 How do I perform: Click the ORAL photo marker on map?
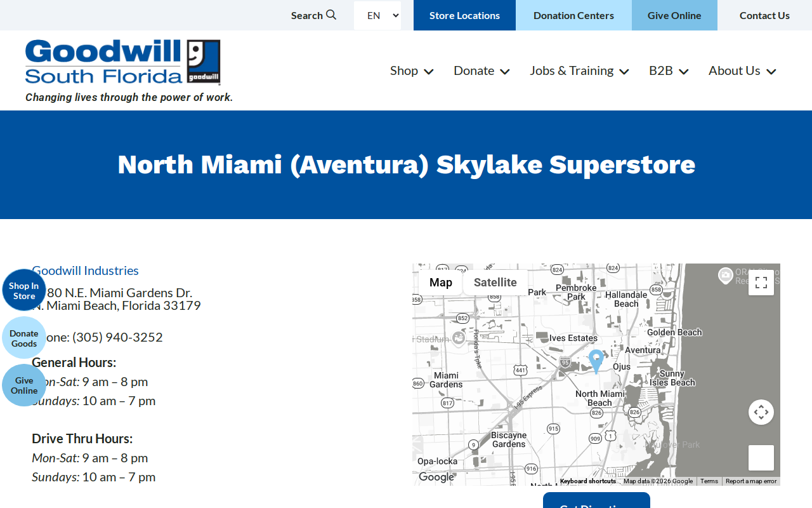[726, 276]
